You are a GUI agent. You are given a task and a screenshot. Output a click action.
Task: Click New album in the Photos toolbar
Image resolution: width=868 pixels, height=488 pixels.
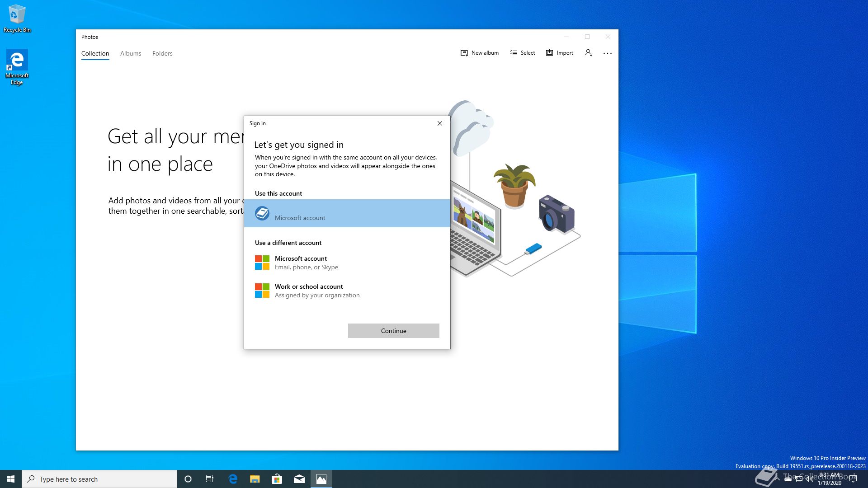480,53
